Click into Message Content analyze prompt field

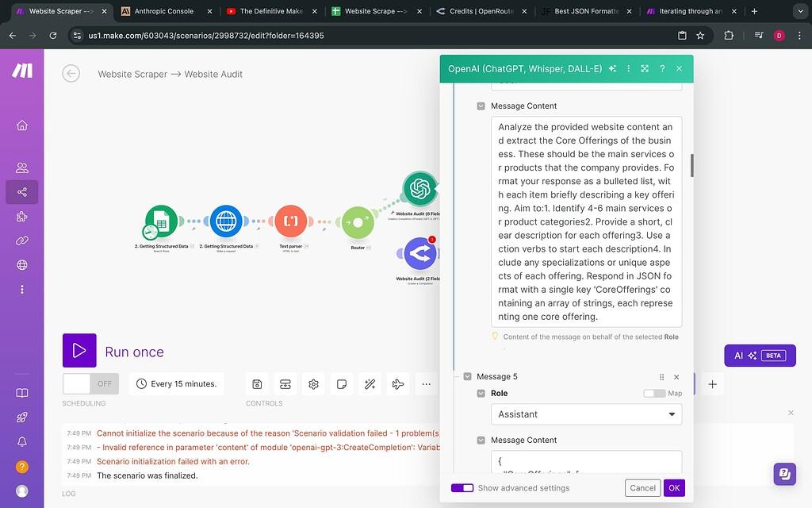tap(586, 222)
